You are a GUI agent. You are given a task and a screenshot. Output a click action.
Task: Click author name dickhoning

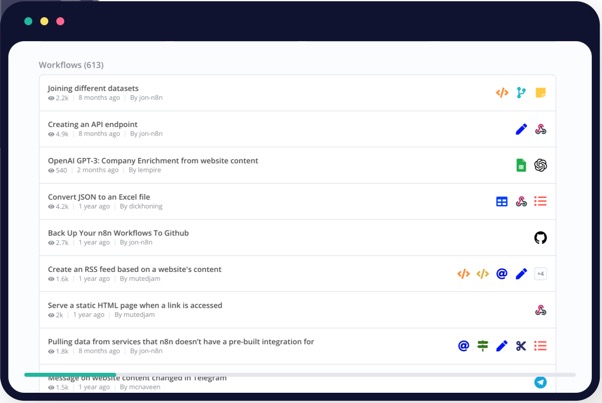click(146, 207)
